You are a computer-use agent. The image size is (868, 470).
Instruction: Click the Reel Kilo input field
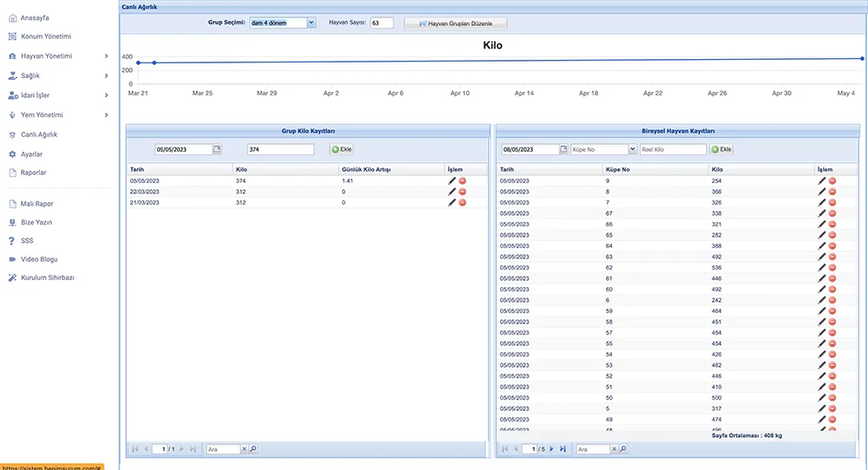[x=673, y=149]
